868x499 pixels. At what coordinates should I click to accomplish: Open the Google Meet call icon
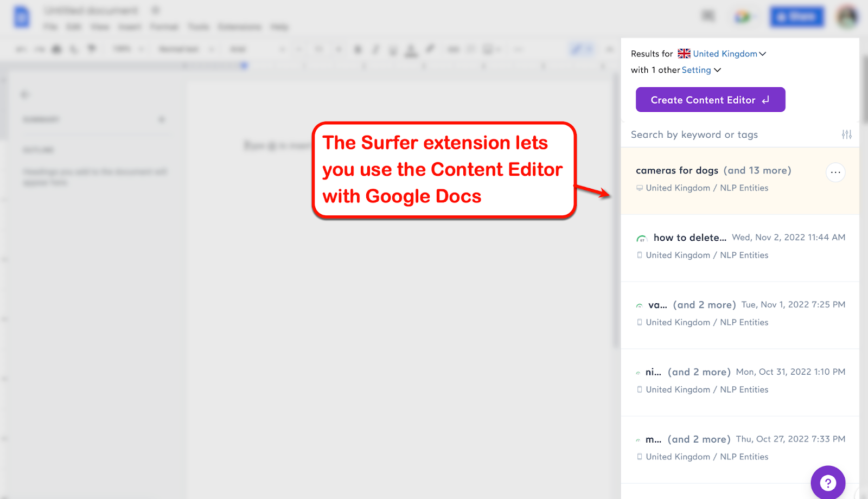point(743,17)
